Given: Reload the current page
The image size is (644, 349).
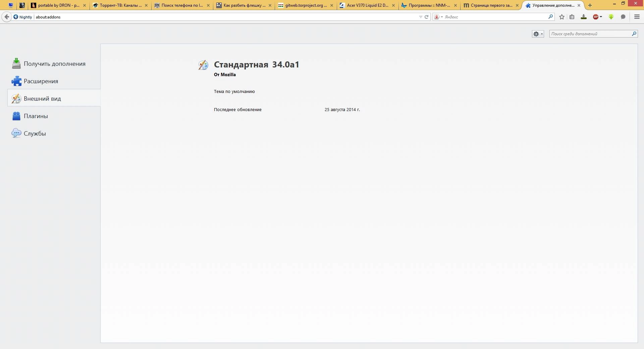Looking at the screenshot, I should 427,17.
